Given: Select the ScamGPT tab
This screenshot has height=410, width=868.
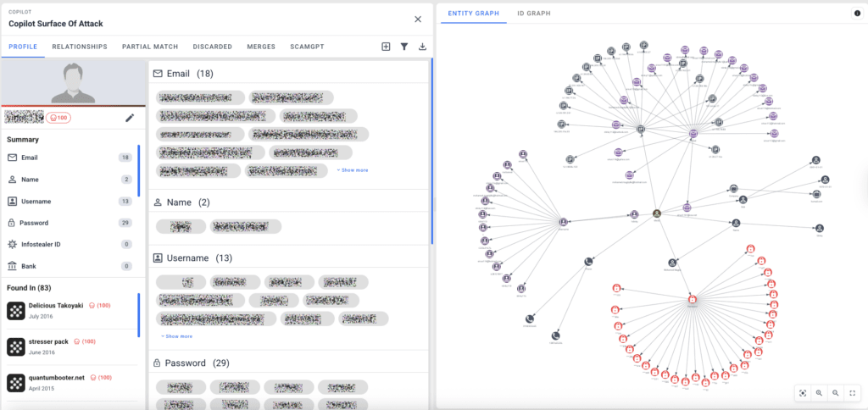Looking at the screenshot, I should [307, 47].
